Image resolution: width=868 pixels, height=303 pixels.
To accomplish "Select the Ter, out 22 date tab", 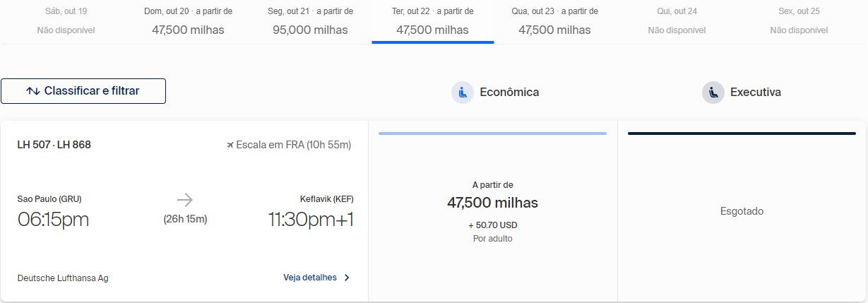I will [x=433, y=21].
